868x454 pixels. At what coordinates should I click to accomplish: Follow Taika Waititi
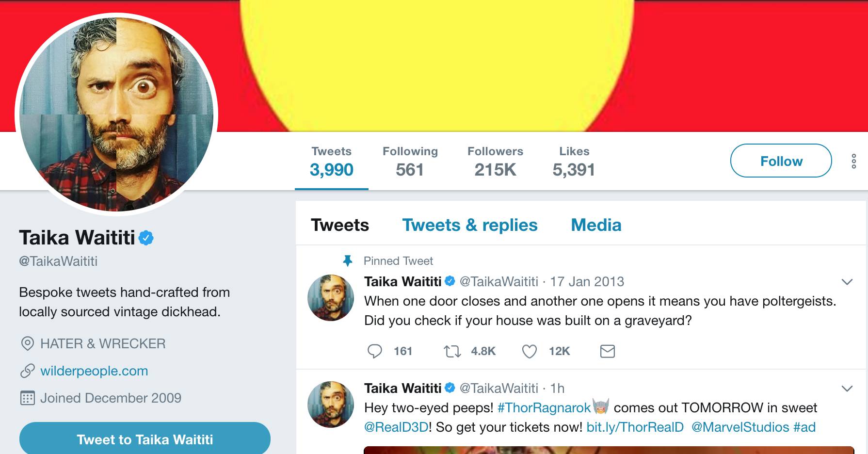click(x=781, y=161)
